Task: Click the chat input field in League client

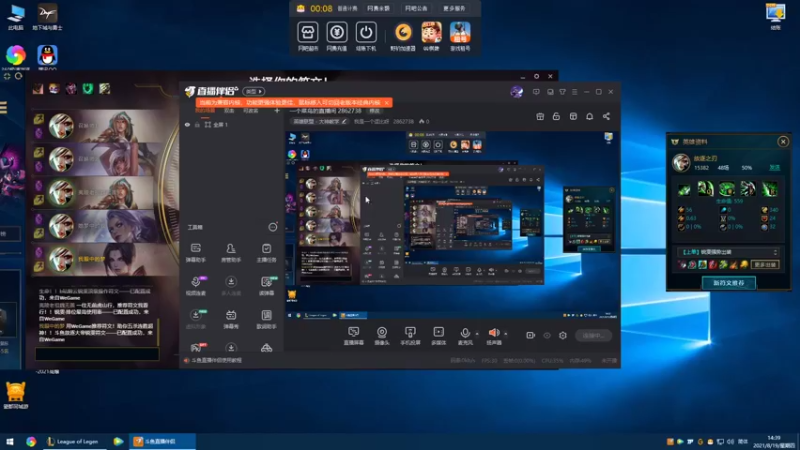Action: click(x=97, y=354)
